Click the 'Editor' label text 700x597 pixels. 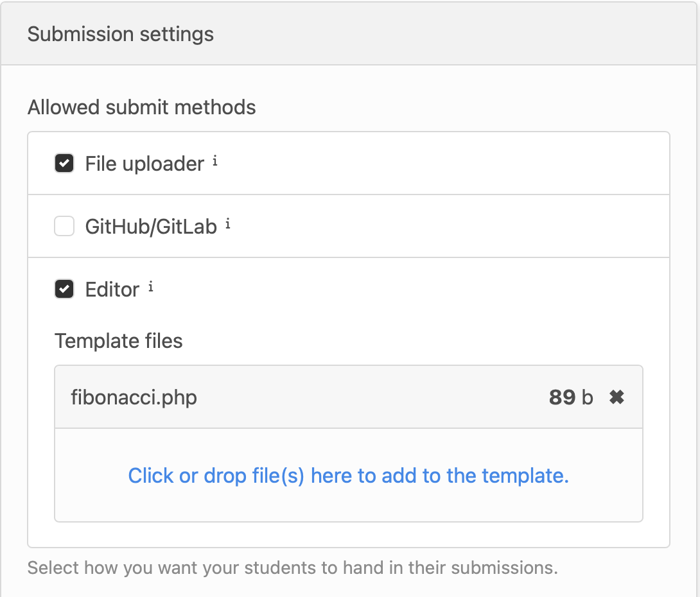112,290
